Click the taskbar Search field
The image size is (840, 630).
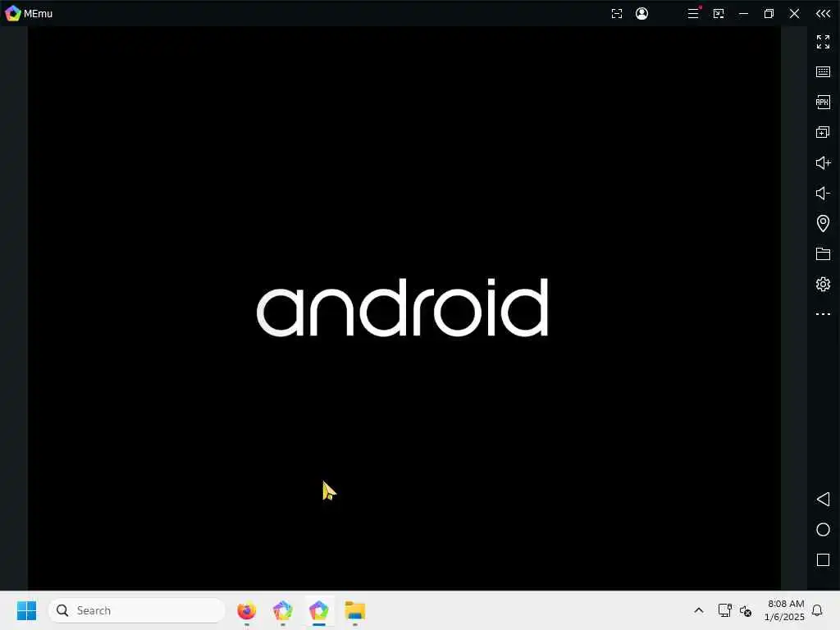coord(137,610)
